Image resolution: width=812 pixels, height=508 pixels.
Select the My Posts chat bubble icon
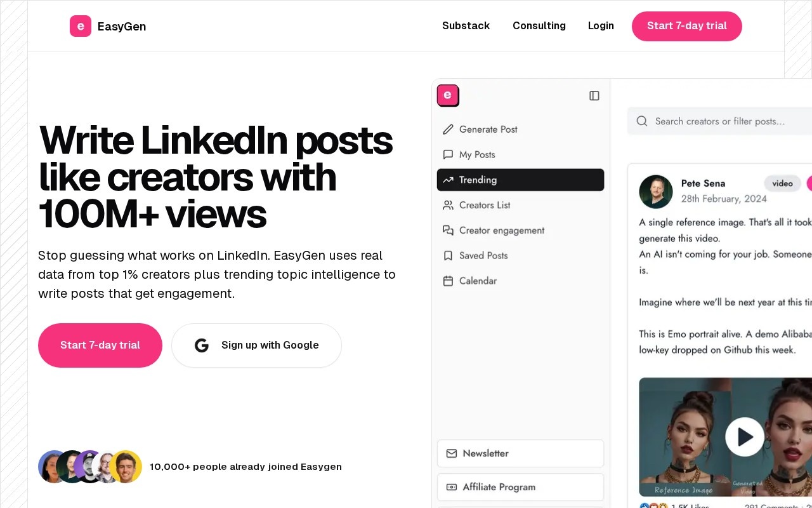[448, 155]
